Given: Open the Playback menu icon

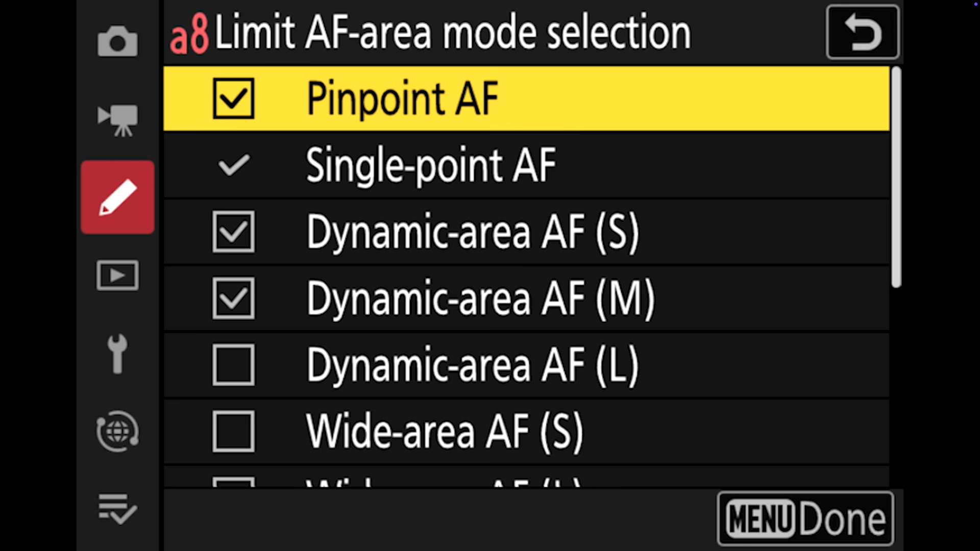Looking at the screenshot, I should point(117,275).
